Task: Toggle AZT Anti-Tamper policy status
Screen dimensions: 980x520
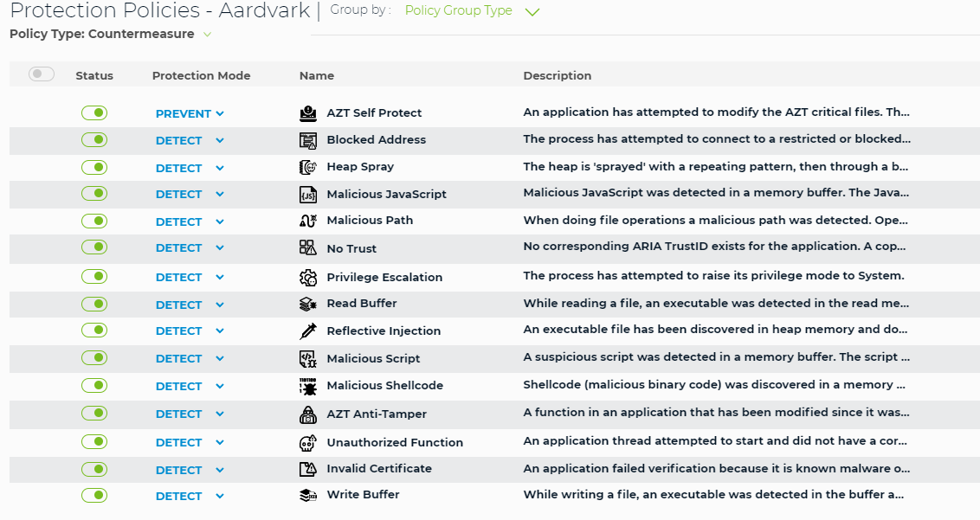Action: (94, 413)
